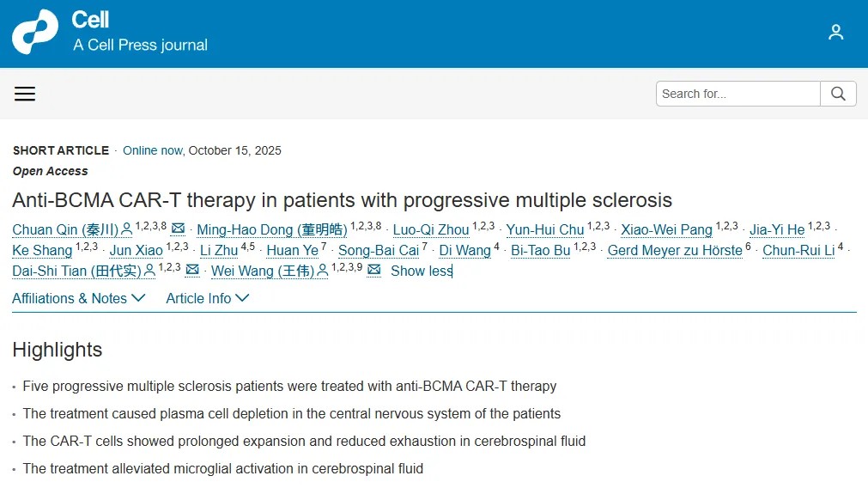Screen dimensions: 868x494
Task: Click inside the Search for field
Action: [737, 94]
